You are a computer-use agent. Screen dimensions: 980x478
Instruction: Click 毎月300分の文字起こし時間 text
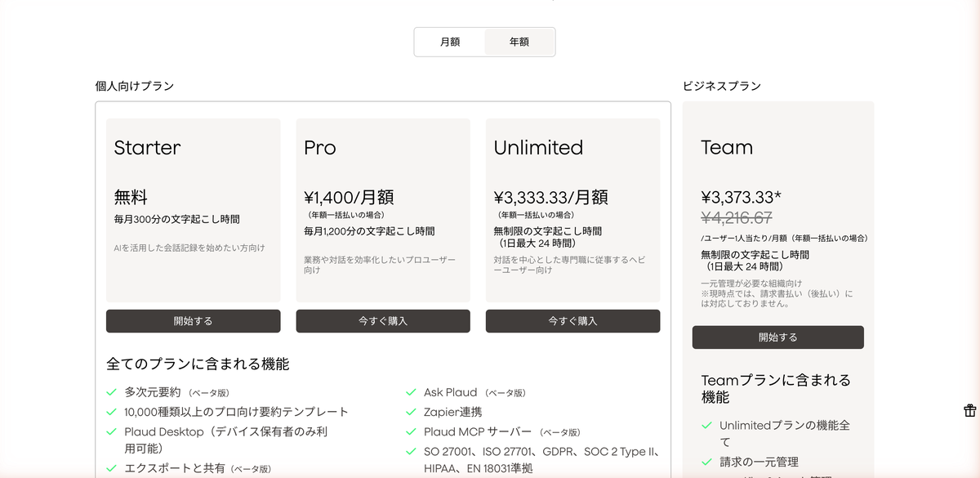click(x=177, y=219)
